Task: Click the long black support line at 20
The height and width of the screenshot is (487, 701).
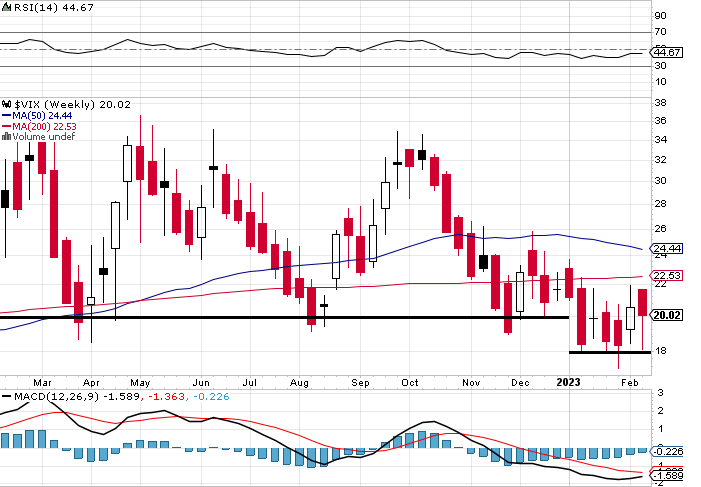Action: (x=284, y=318)
